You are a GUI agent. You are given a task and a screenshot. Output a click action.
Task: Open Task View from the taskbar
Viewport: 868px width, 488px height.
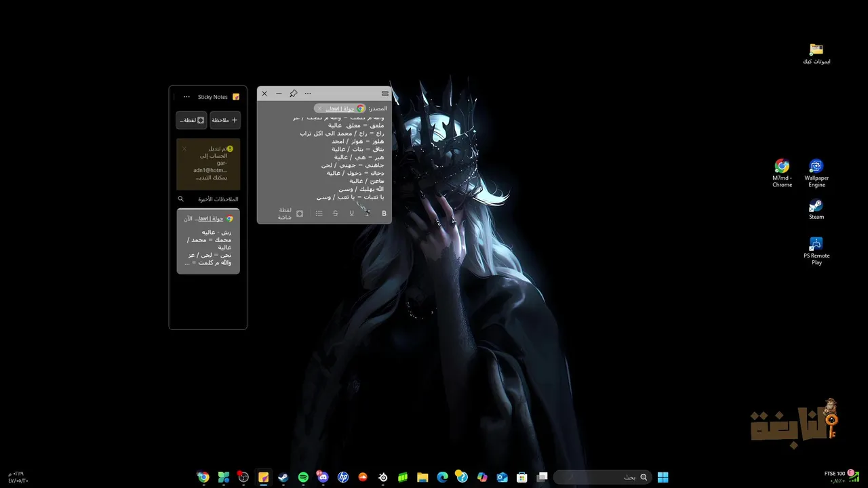pos(542,477)
